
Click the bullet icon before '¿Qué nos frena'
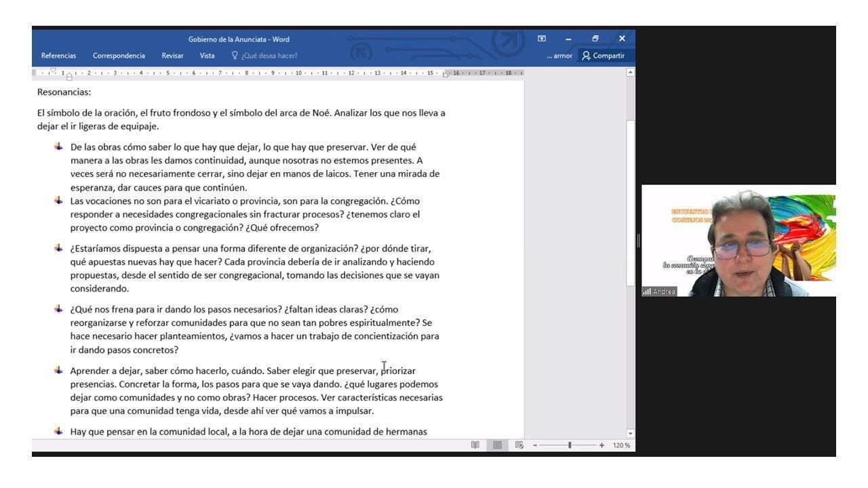59,309
